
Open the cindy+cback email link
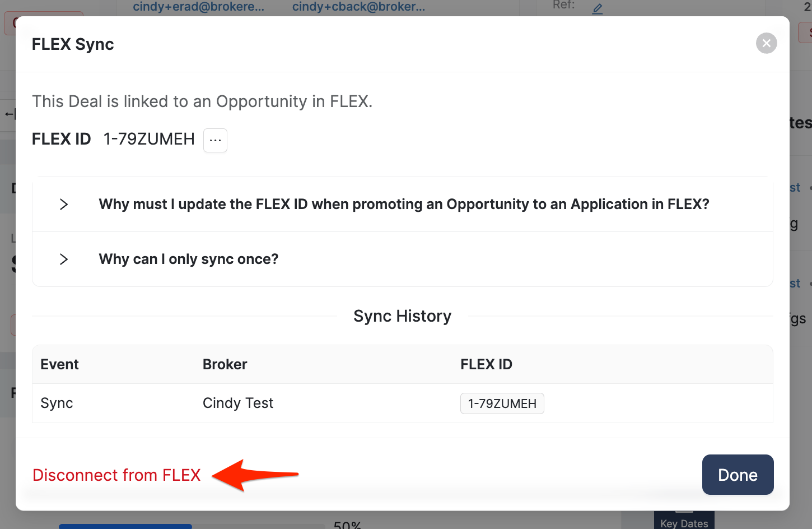358,7
